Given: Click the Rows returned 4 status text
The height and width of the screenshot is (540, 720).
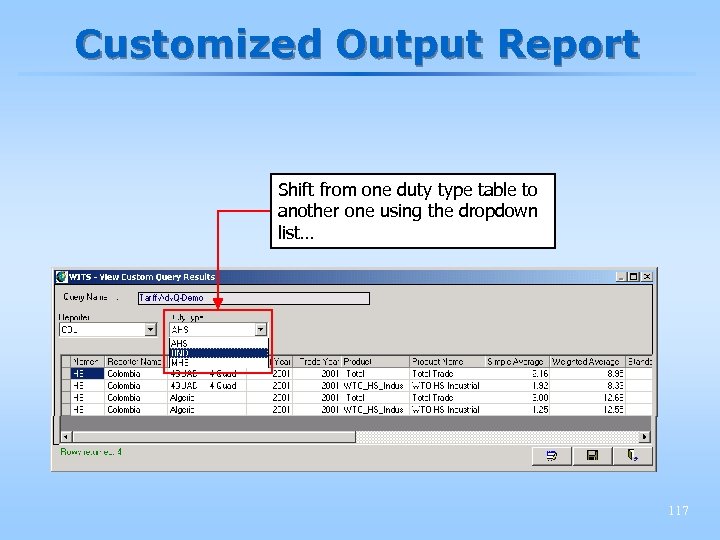Looking at the screenshot, I should tap(91, 452).
